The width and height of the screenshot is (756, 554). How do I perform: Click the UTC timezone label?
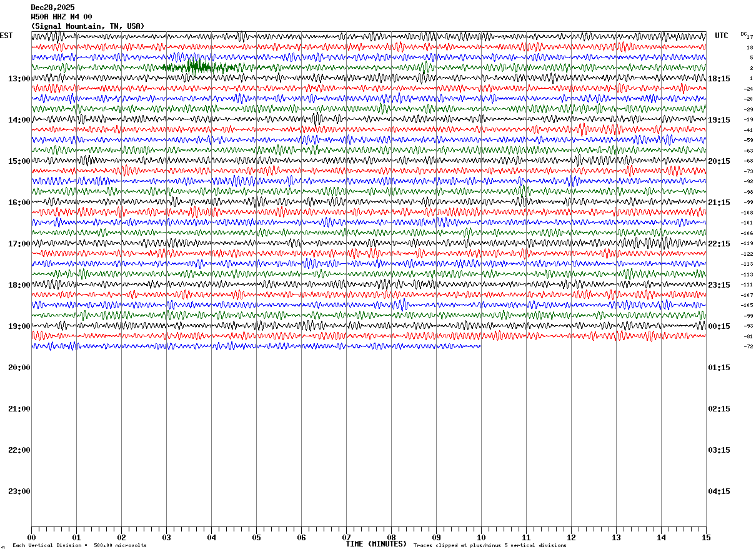tap(722, 36)
